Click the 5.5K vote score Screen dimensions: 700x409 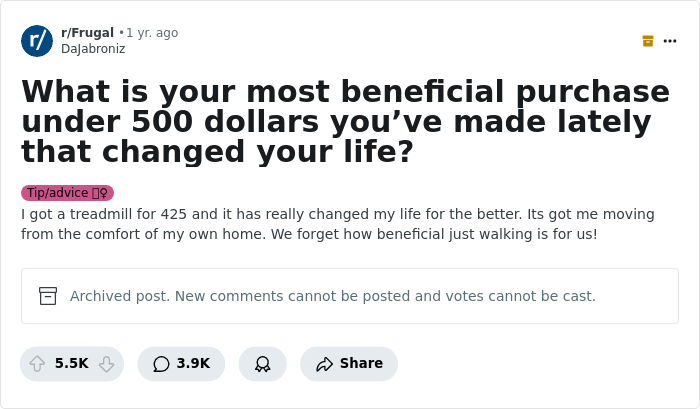coord(72,364)
